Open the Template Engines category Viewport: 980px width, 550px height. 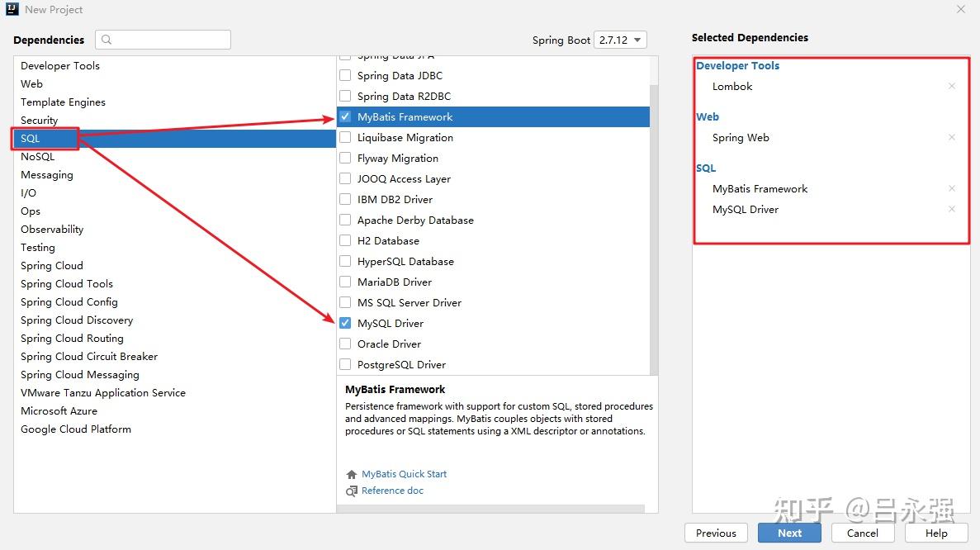click(x=174, y=102)
